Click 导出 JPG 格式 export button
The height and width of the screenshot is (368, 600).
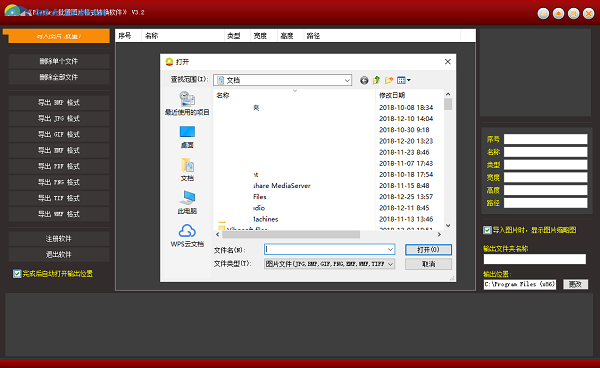pos(59,119)
